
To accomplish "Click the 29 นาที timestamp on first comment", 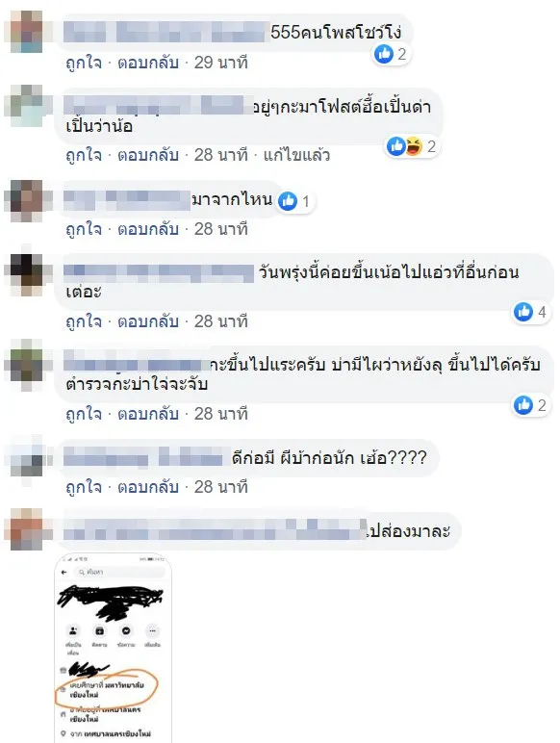I will [220, 63].
